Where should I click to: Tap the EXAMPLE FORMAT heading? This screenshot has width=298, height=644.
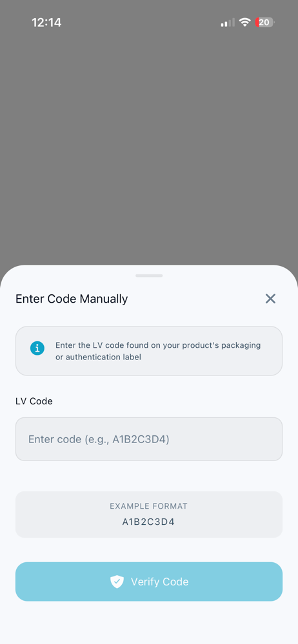point(148,506)
